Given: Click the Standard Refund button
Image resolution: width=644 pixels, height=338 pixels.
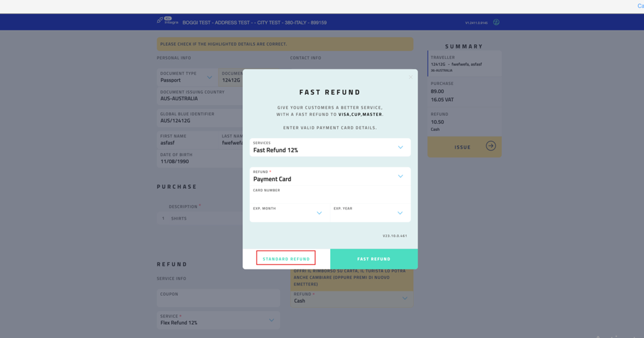Looking at the screenshot, I should tap(286, 258).
